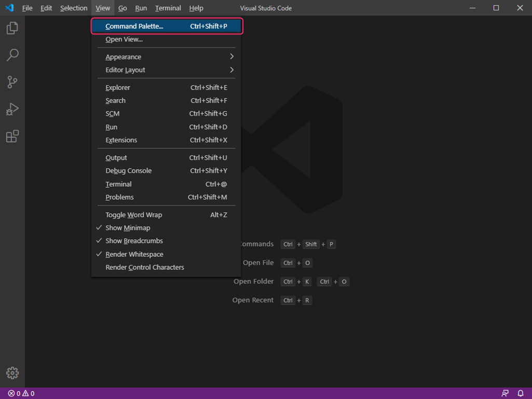Click the VS Code logo in title bar
532x399 pixels.
click(x=9, y=8)
